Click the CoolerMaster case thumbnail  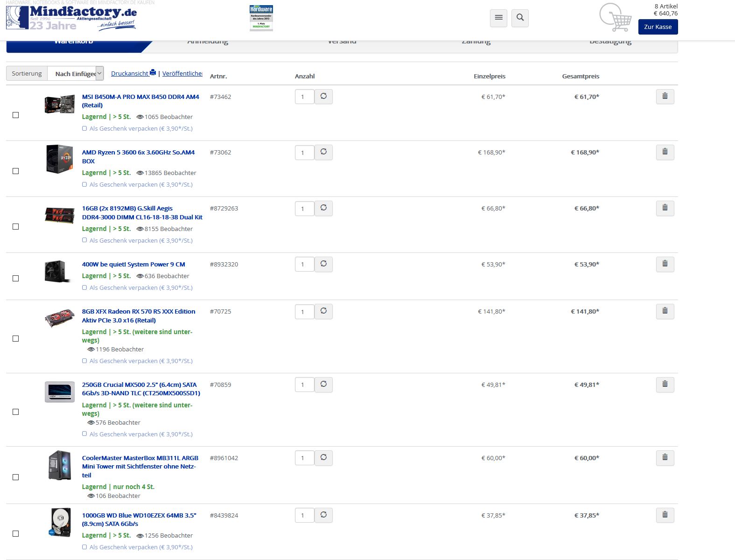60,465
